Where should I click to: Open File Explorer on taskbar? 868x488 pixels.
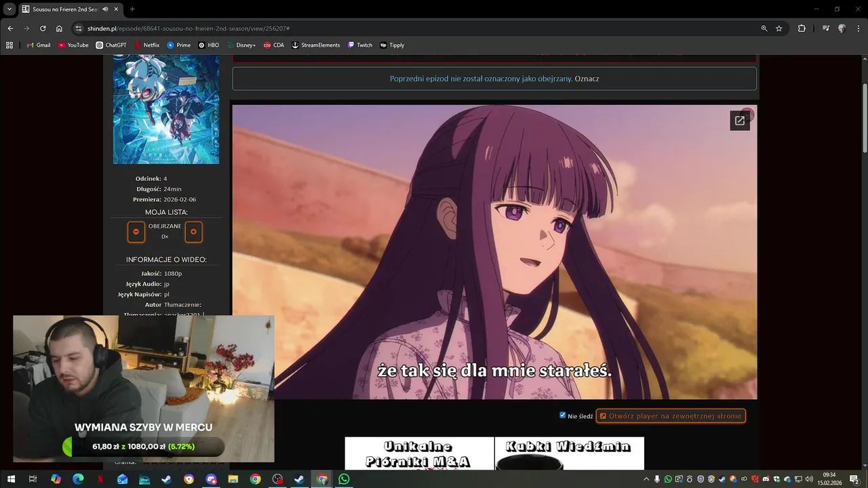(x=233, y=479)
